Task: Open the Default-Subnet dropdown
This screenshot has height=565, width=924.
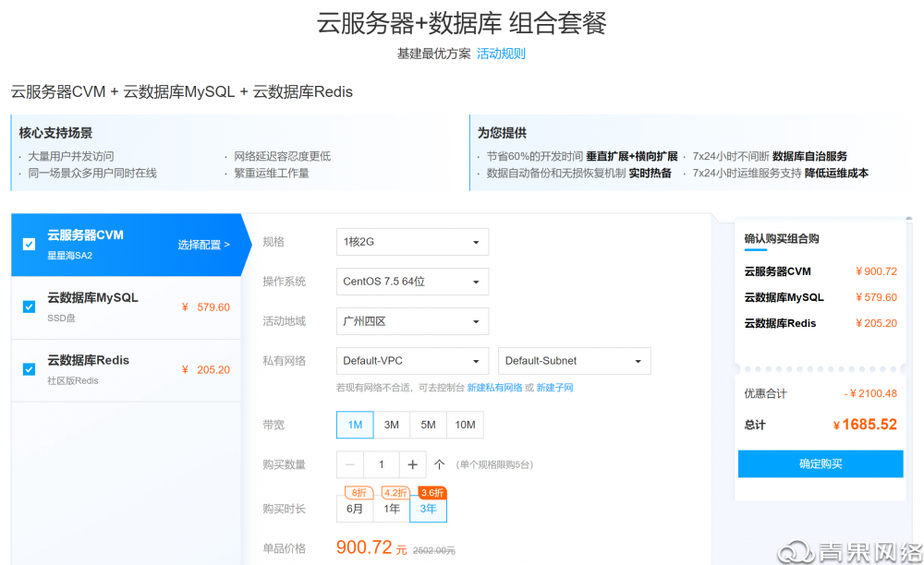Action: pos(574,360)
